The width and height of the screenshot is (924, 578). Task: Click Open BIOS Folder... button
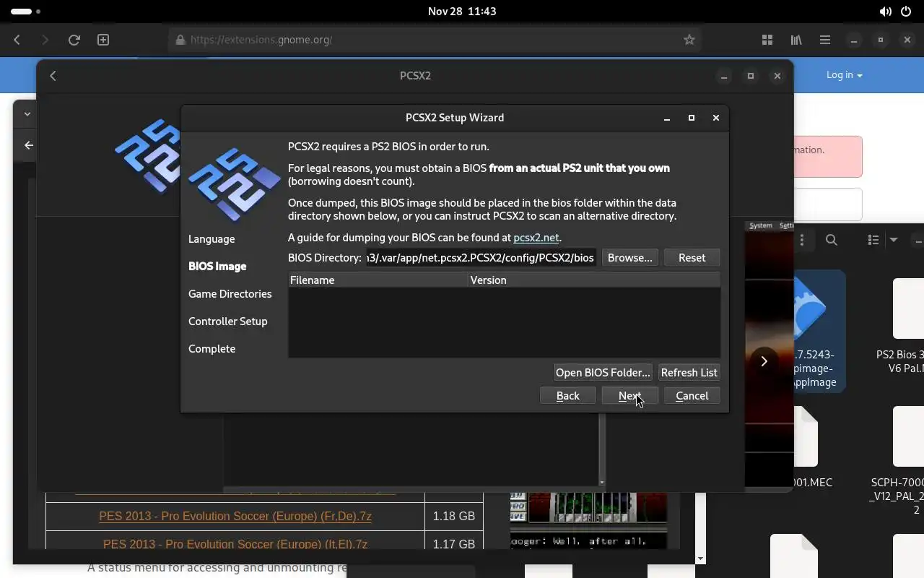603,372
